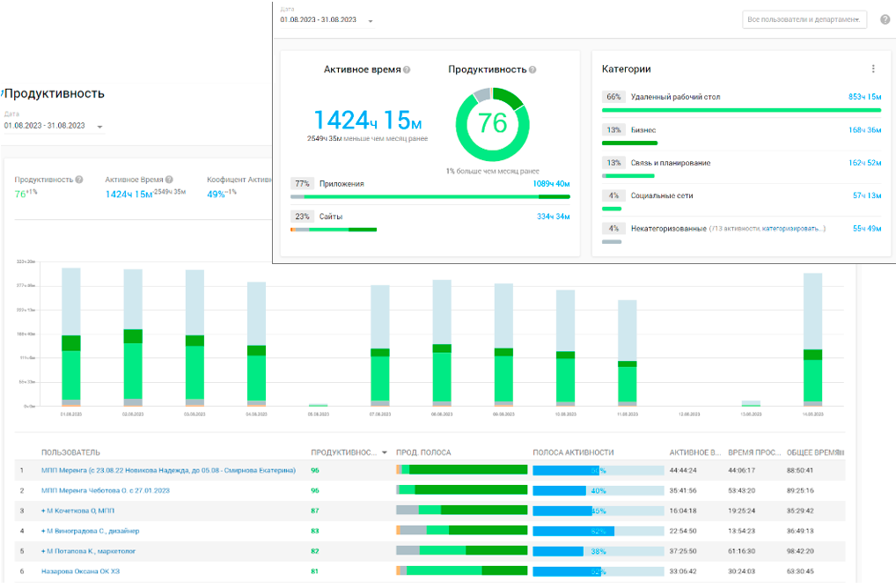Sort table by Пользователь column header
This screenshot has height=588, width=896.
click(x=70, y=452)
